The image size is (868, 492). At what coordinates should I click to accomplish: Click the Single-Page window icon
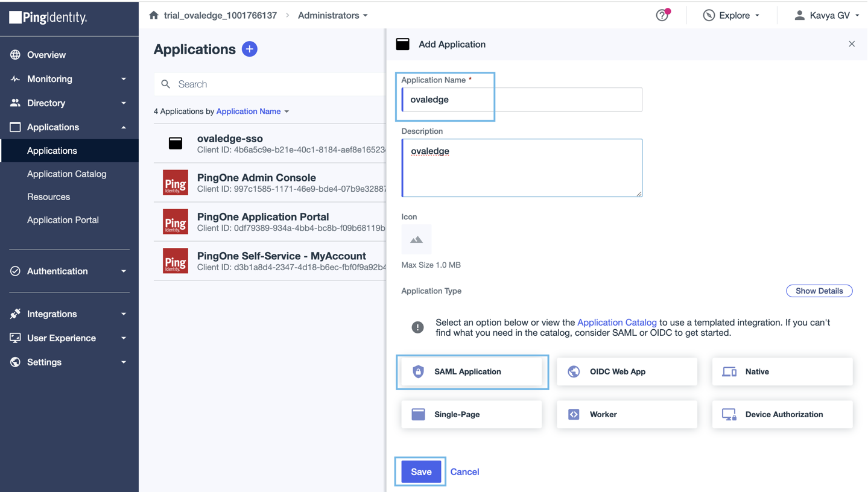pos(418,414)
